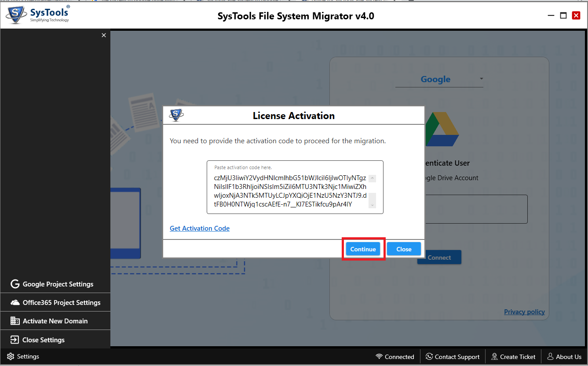Click Create Ticket in status bar
Screen dimensions: 588x366
513,357
